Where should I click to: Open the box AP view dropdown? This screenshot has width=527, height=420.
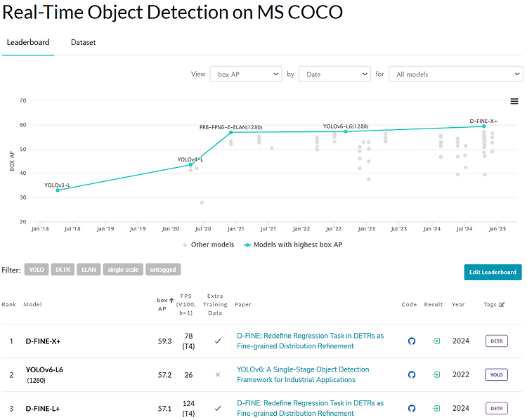[246, 74]
